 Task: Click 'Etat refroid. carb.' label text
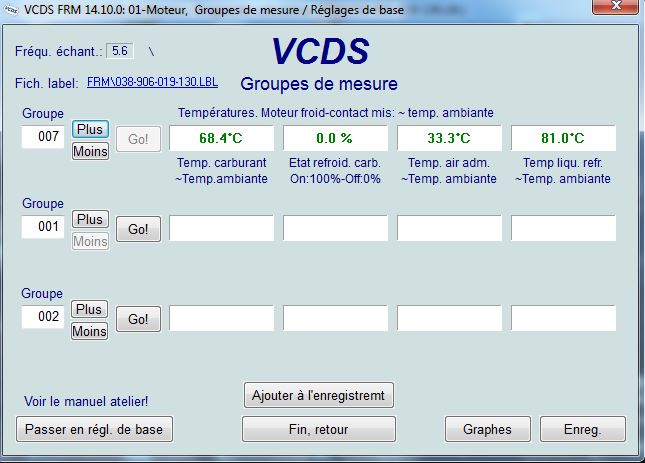point(335,163)
